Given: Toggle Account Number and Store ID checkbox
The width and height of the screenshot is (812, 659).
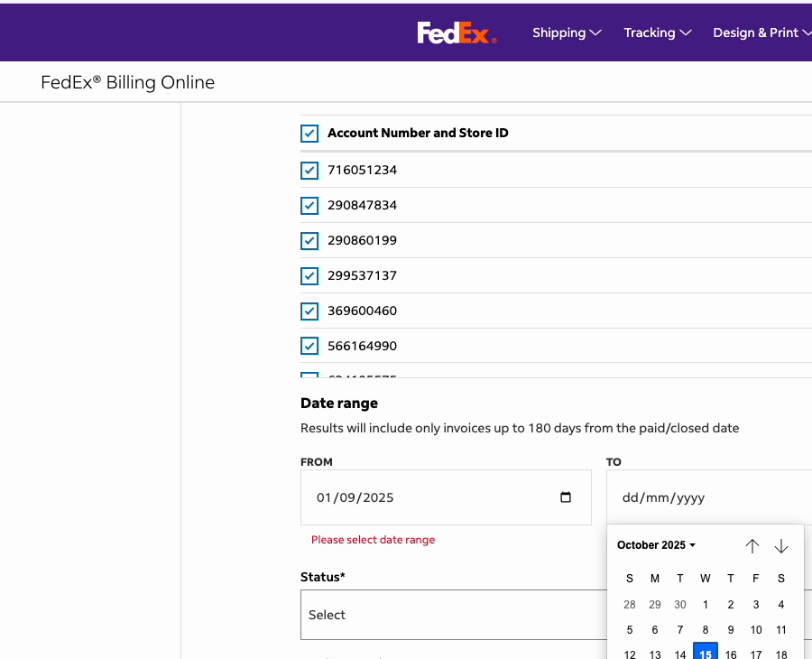Looking at the screenshot, I should click(x=309, y=133).
